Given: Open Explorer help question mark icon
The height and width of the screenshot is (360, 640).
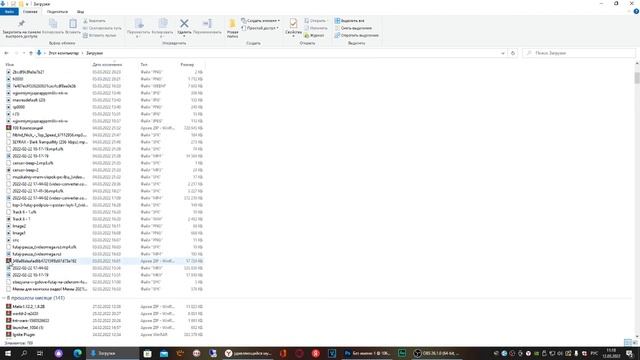Looking at the screenshot, I should (636, 11).
